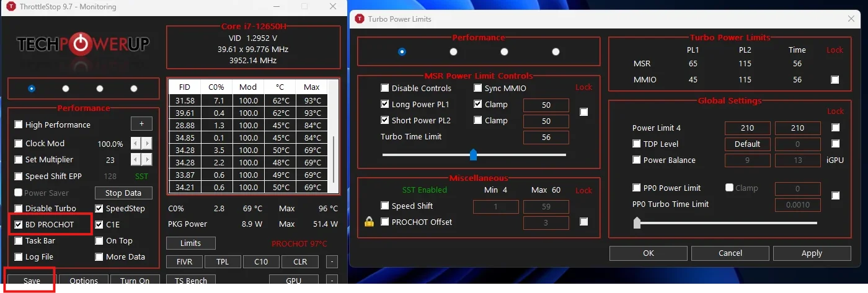868x293 pixels.
Task: Open the C10 states window
Action: [x=261, y=261]
